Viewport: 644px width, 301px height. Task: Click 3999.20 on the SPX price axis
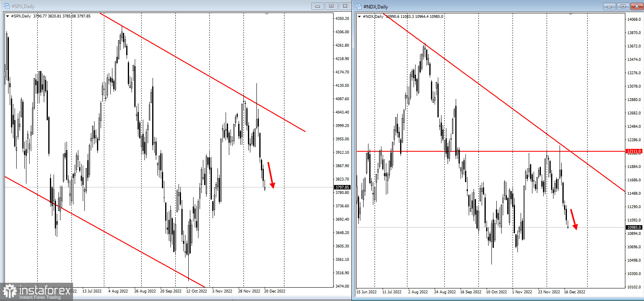(342, 126)
